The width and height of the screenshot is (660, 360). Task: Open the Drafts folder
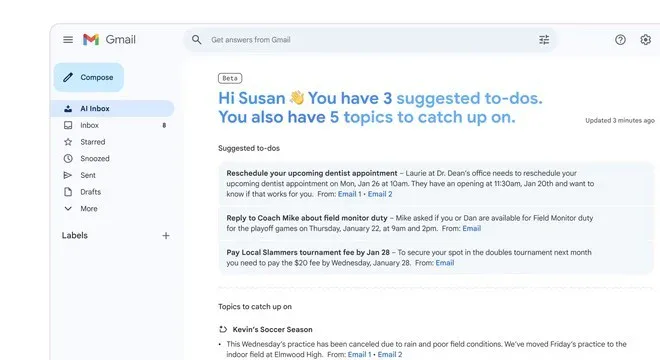tap(112, 192)
